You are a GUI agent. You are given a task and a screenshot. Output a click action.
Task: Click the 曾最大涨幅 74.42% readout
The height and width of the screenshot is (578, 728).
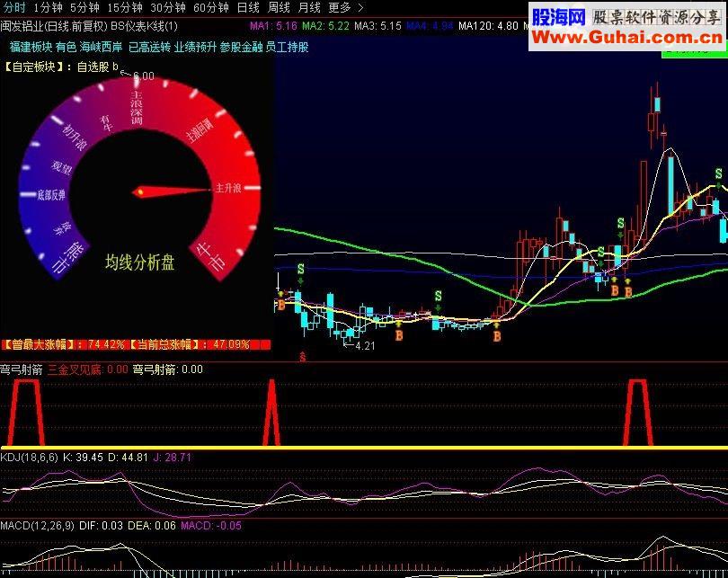64,344
